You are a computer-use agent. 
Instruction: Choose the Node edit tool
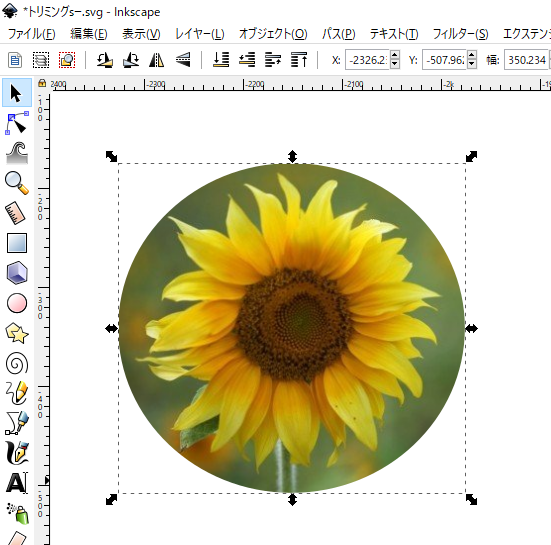click(x=17, y=123)
